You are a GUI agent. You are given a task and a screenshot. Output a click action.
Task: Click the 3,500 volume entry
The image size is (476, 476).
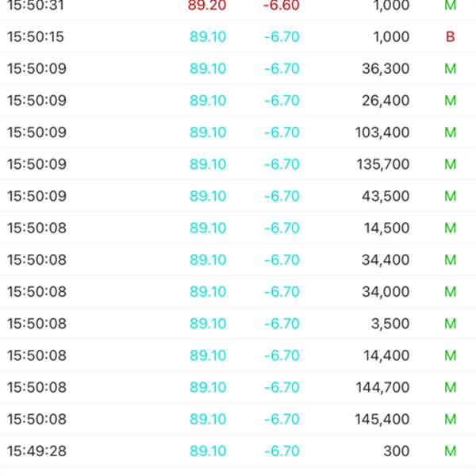(390, 324)
